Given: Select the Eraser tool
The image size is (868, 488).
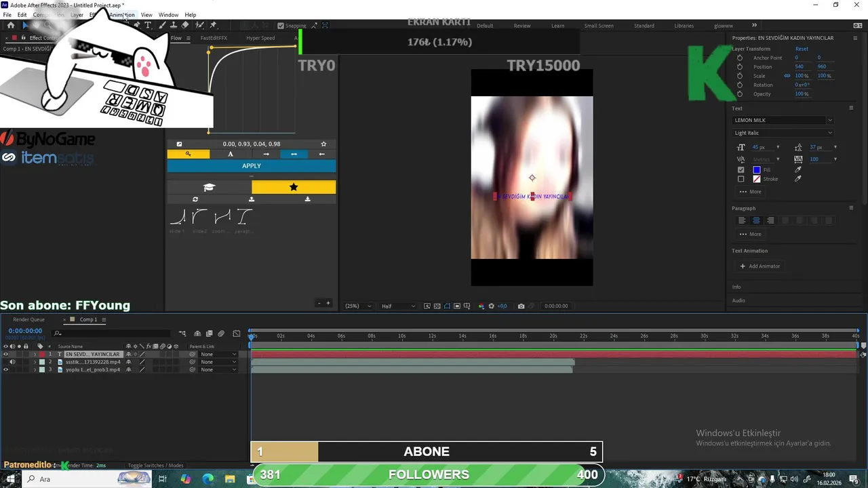Looking at the screenshot, I should [x=185, y=25].
